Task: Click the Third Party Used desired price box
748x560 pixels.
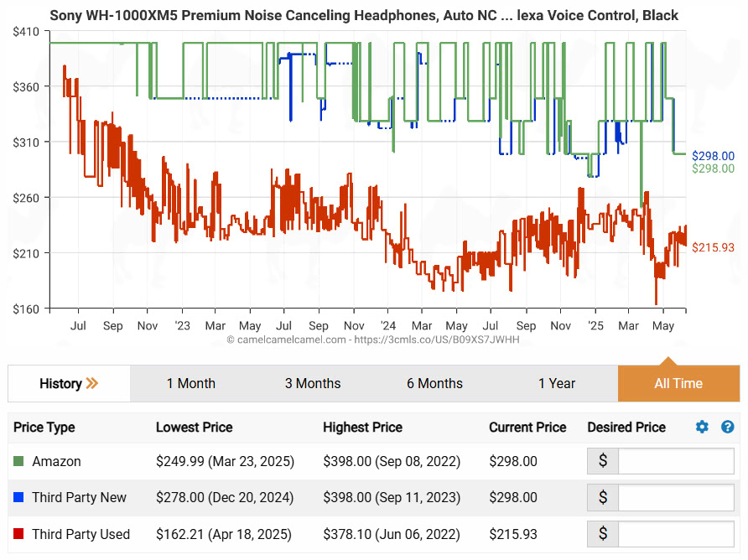Action: [x=675, y=534]
